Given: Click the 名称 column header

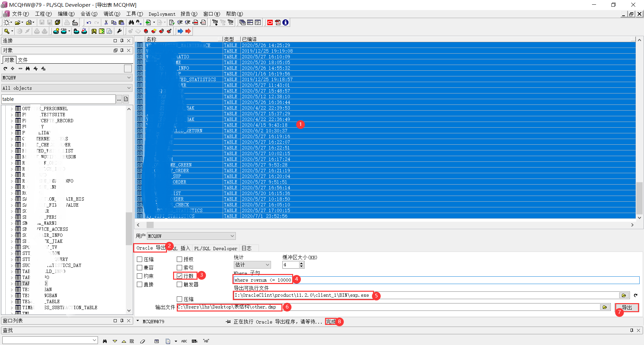Looking at the screenshot, I should (184, 39).
